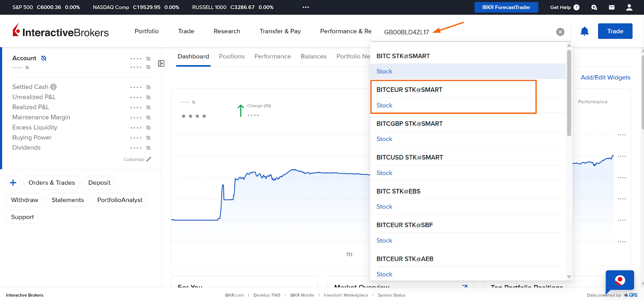Reveal hidden Realized P&L value
Image resolution: width=644 pixels, height=301 pixels.
(148, 107)
